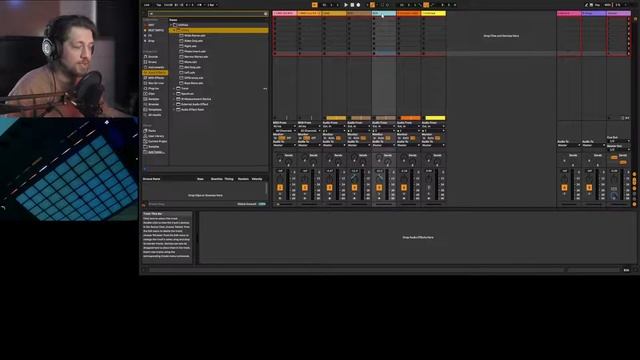Click the first pink track's pan knob
The width and height of the screenshot is (640, 360).
[x=280, y=179]
